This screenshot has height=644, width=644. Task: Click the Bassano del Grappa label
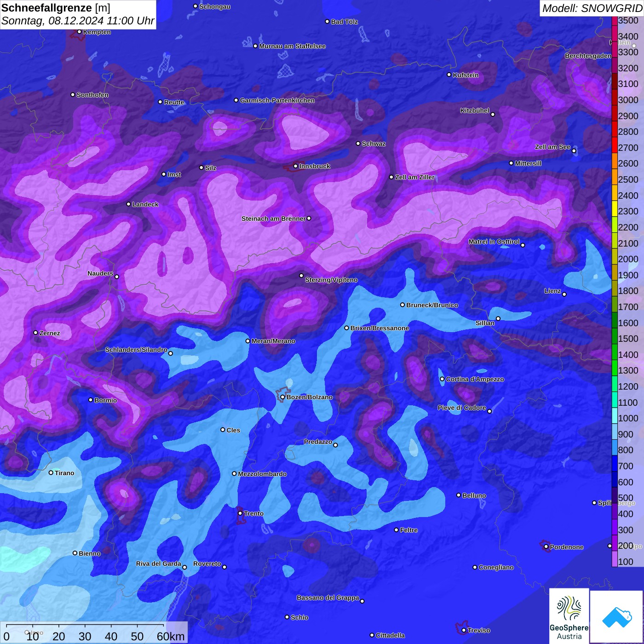pyautogui.click(x=328, y=598)
